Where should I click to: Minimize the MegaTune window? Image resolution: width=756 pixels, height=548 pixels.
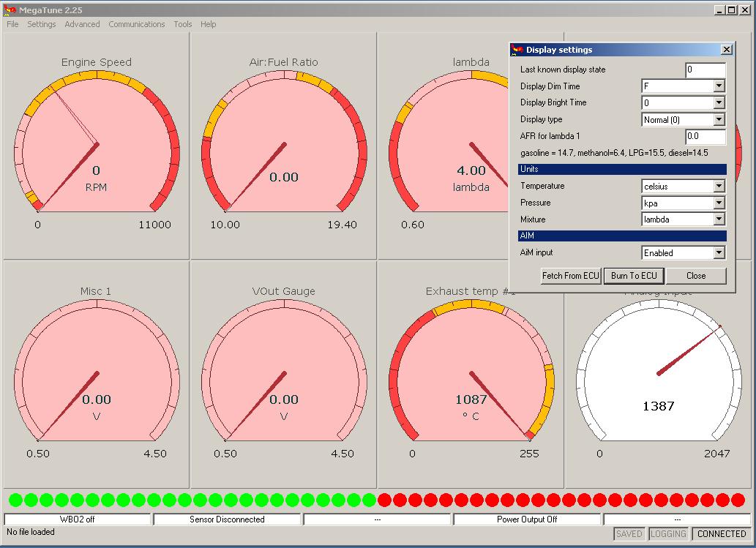tap(720, 10)
